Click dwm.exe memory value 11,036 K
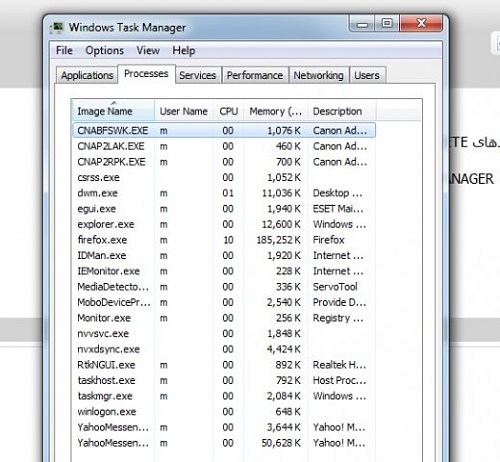 pos(281,193)
